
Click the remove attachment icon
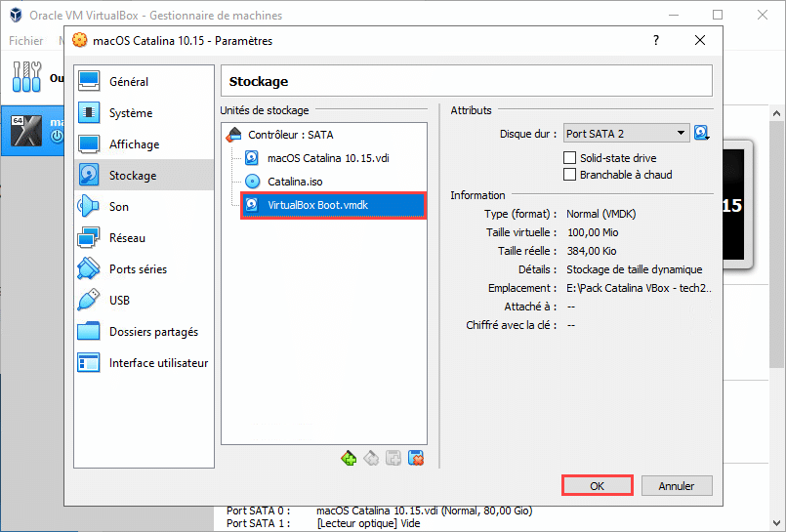[x=416, y=458]
